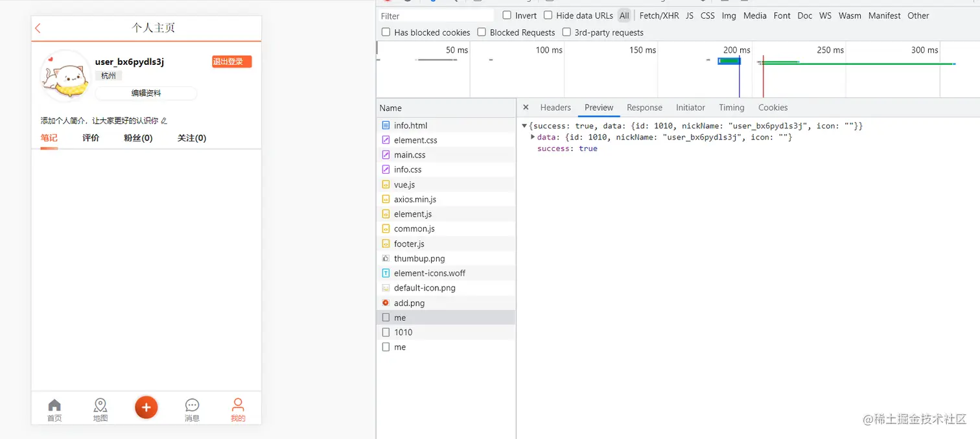Click the info.css stylesheet icon
The image size is (980, 439).
point(386,169)
